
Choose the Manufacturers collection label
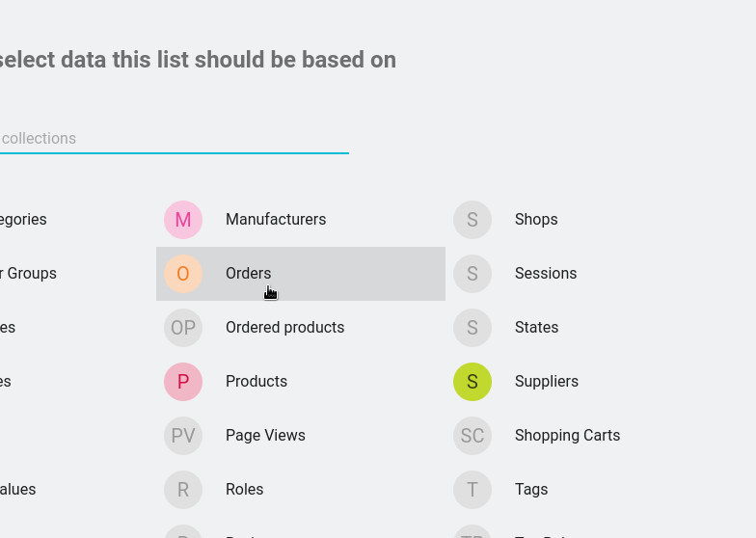pyautogui.click(x=276, y=220)
